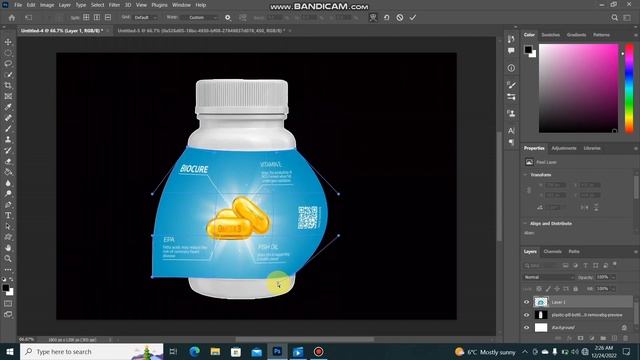This screenshot has height=360, width=640.
Task: Collapse the Transform section in Properties
Action: pyautogui.click(x=525, y=175)
